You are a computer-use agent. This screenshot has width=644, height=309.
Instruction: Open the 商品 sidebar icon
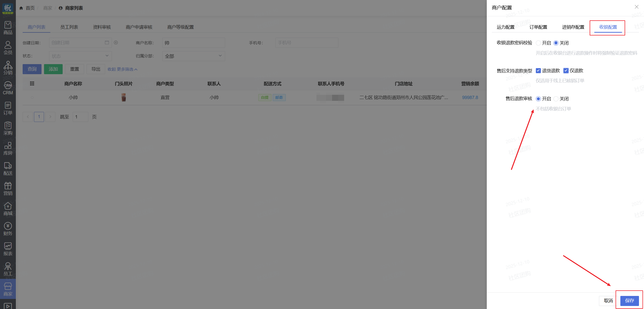[x=8, y=28]
